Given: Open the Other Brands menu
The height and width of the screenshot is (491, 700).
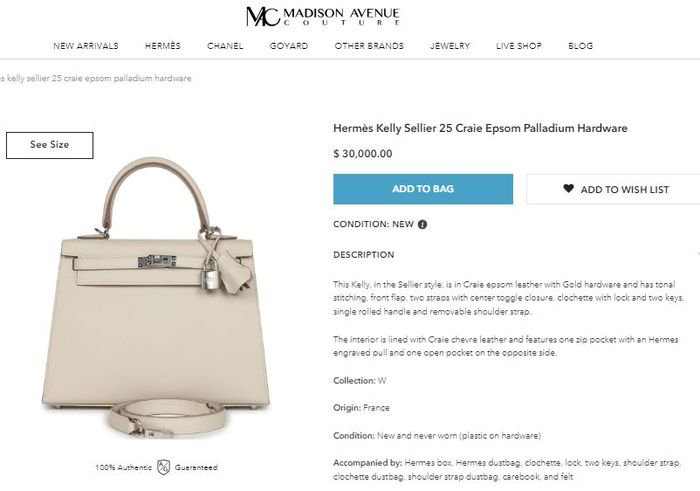Looking at the screenshot, I should pyautogui.click(x=369, y=46).
